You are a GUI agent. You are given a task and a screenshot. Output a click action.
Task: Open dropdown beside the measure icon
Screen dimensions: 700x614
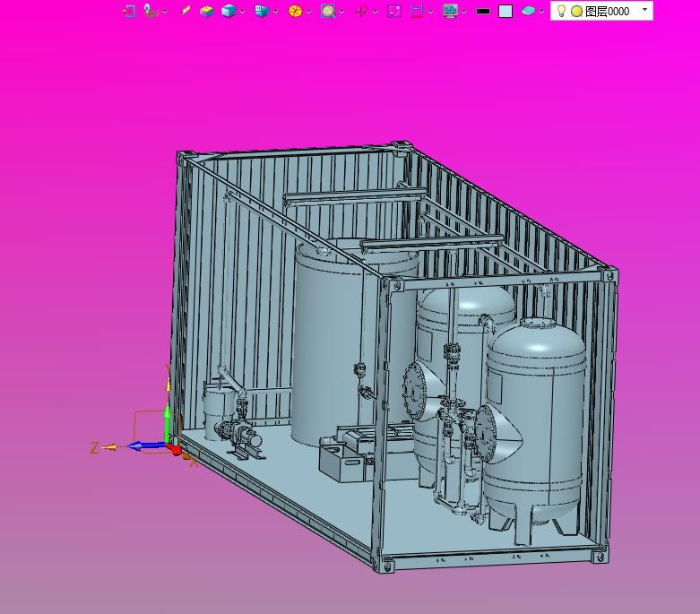point(430,12)
